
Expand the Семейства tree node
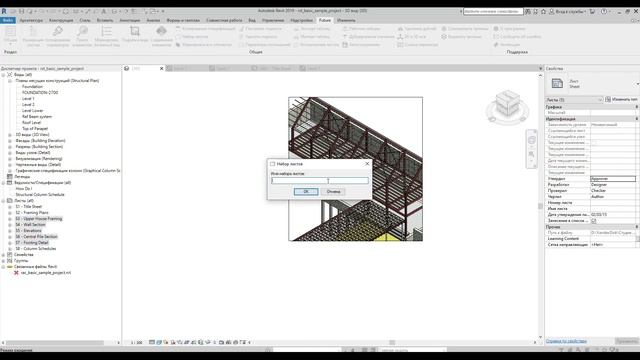pos(3,255)
